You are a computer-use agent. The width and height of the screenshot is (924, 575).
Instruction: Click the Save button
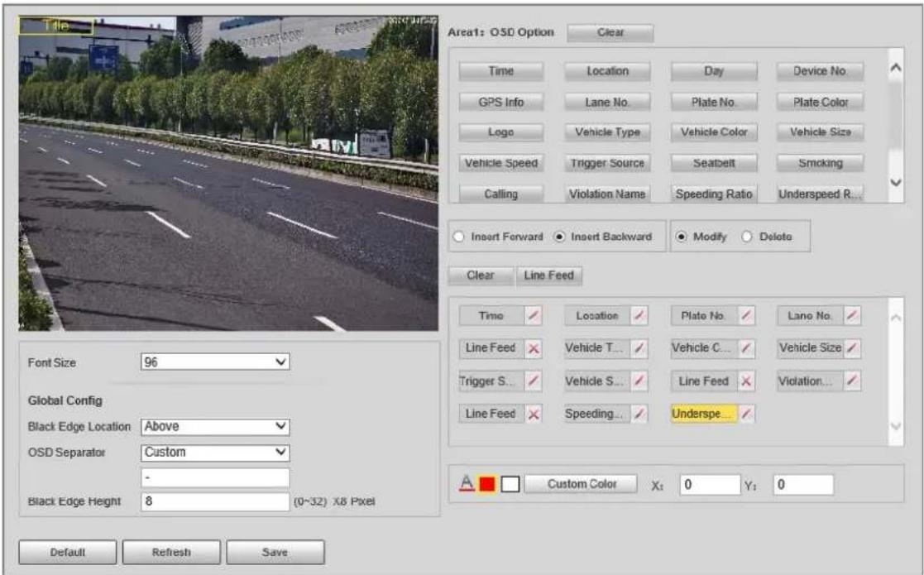(x=275, y=552)
